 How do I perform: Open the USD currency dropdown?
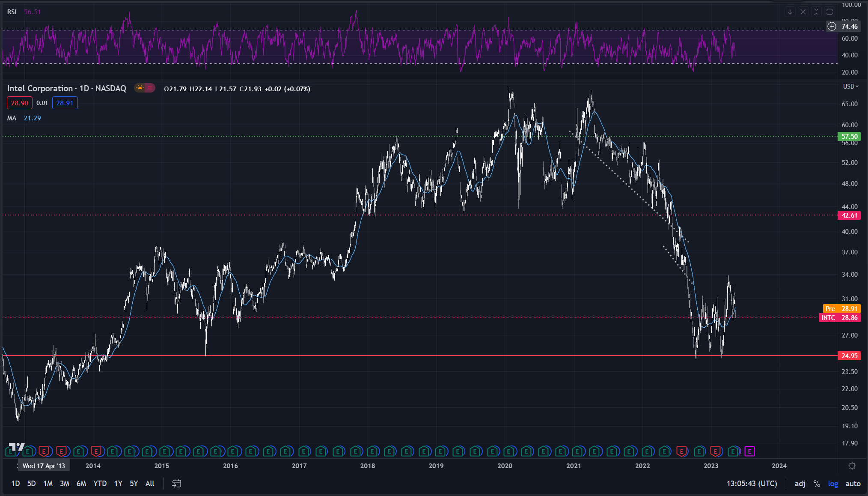point(851,87)
